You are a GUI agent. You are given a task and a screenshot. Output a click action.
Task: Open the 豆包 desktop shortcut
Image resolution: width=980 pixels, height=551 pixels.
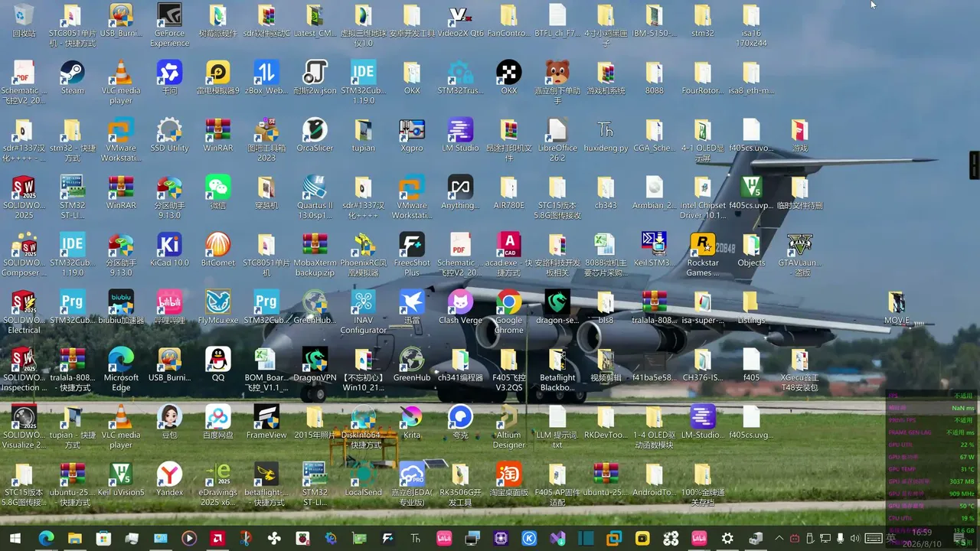coord(169,422)
